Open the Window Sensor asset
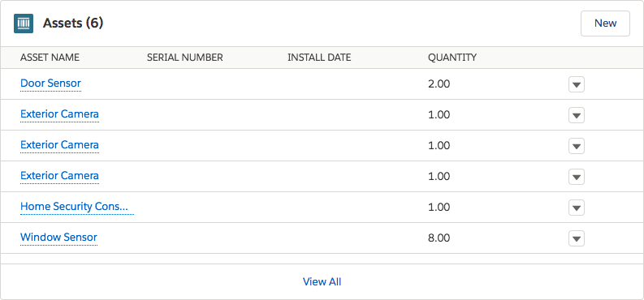Image resolution: width=644 pixels, height=300 pixels. (x=58, y=238)
